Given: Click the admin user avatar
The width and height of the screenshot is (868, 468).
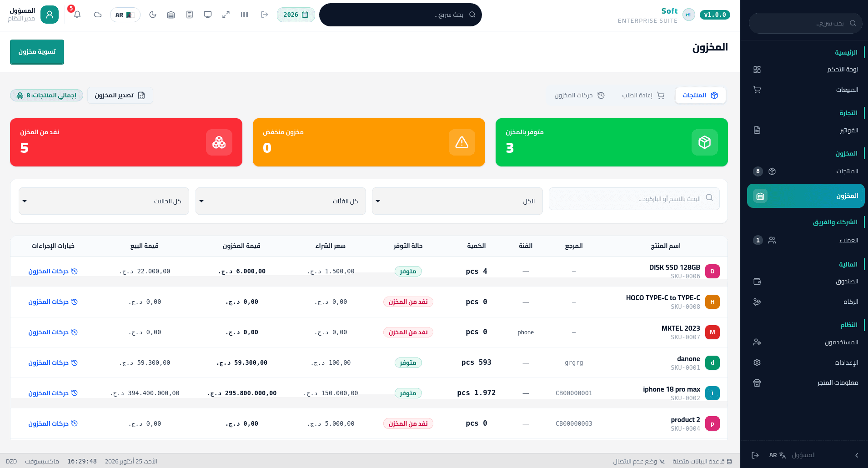Looking at the screenshot, I should [50, 15].
